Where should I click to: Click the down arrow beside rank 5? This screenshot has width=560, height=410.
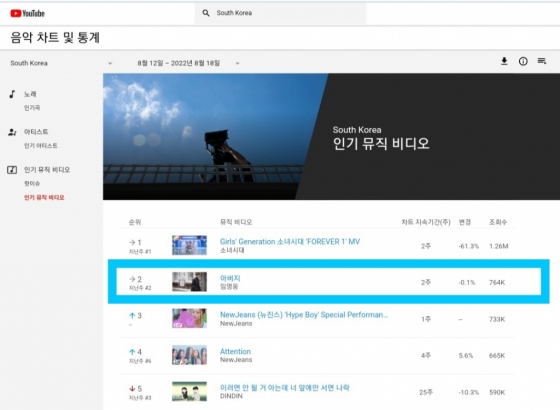pos(132,388)
